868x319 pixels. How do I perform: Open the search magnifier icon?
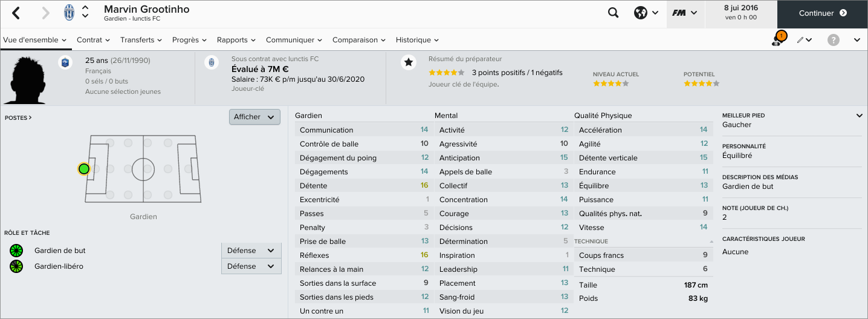point(613,13)
